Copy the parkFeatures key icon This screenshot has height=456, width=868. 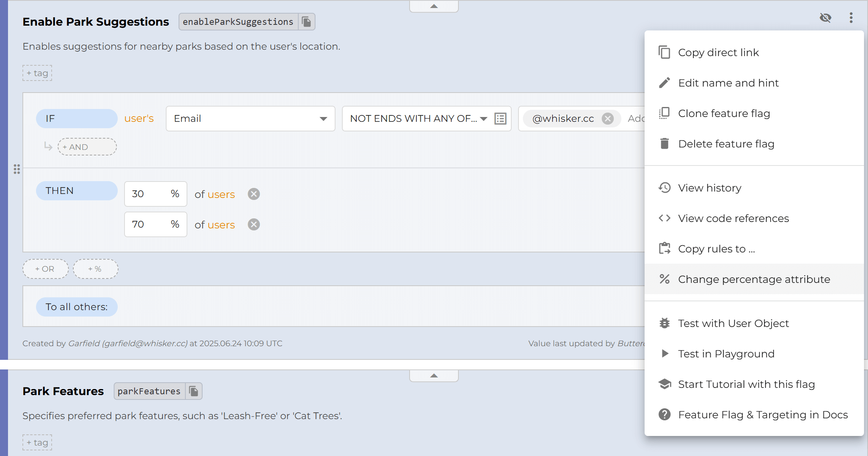pos(194,391)
